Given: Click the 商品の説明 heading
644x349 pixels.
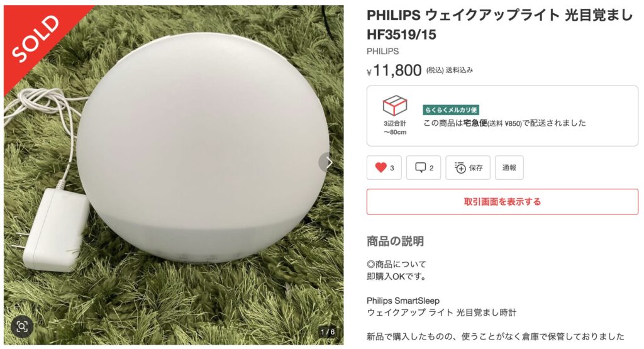Looking at the screenshot, I should click(x=395, y=241).
